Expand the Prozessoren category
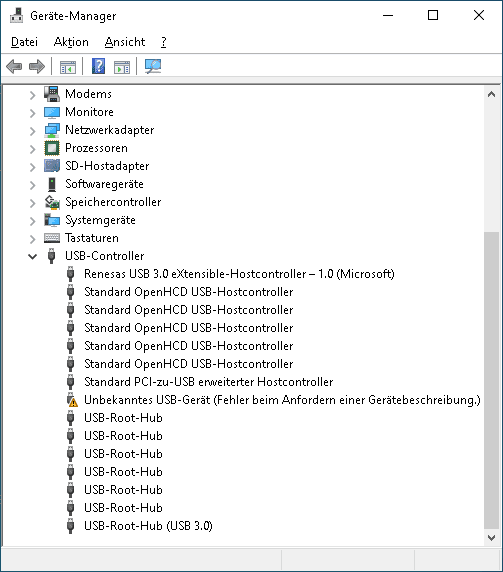 [32, 149]
